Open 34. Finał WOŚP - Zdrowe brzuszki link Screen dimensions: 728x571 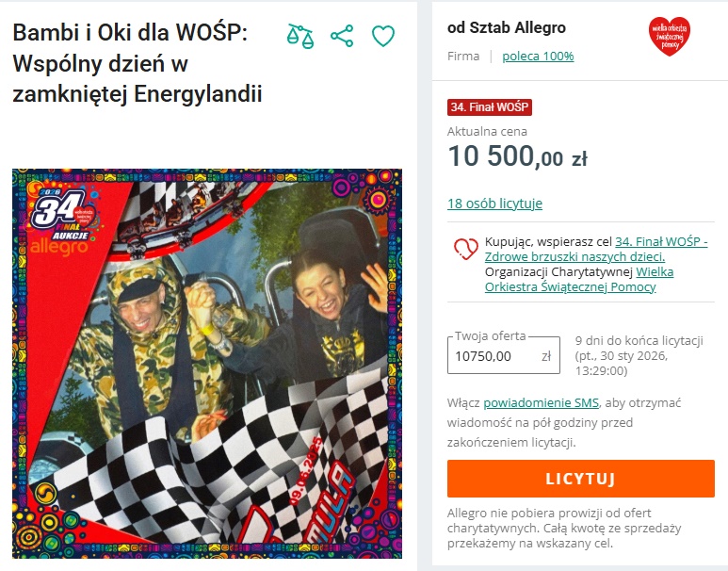click(596, 249)
